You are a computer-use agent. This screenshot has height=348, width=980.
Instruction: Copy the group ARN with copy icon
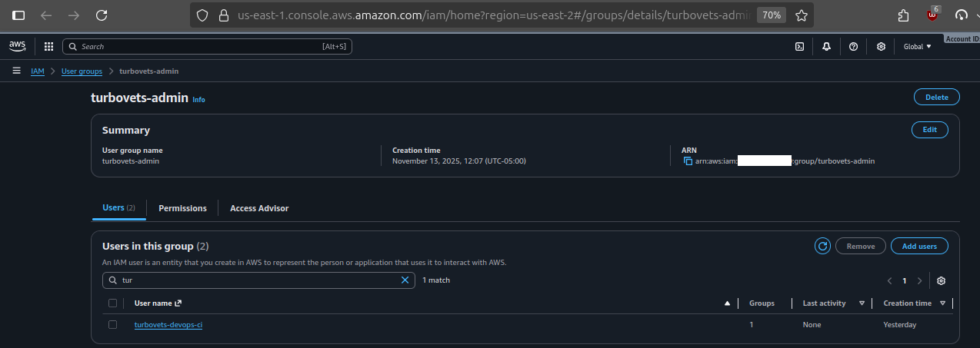[688, 161]
